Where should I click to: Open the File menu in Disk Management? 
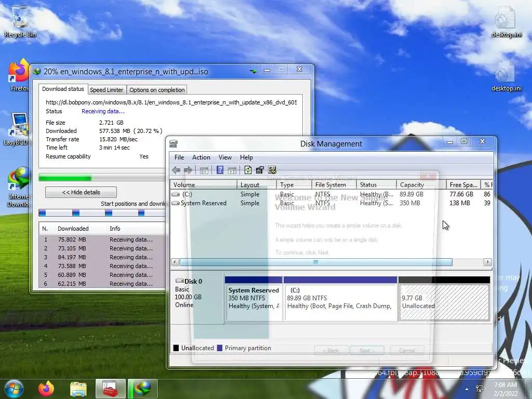point(179,157)
